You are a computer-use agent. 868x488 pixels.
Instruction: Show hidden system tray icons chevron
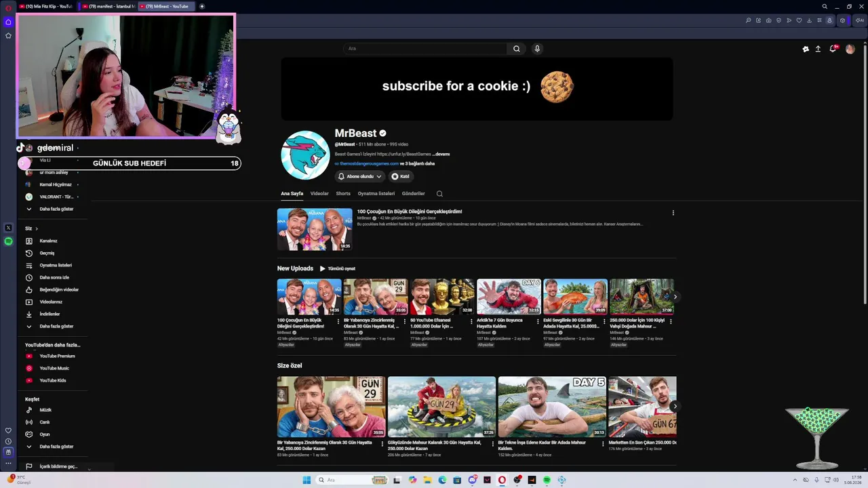tap(795, 480)
